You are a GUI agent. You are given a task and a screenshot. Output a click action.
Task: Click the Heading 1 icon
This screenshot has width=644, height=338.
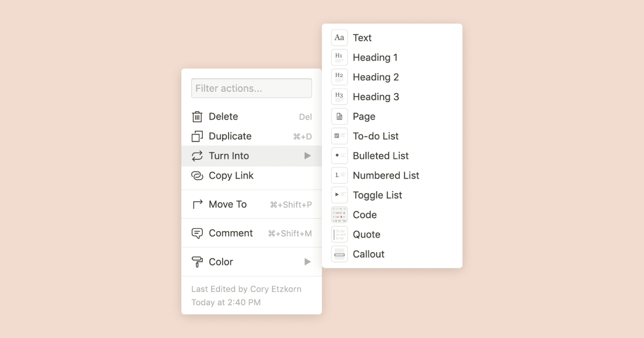point(339,57)
